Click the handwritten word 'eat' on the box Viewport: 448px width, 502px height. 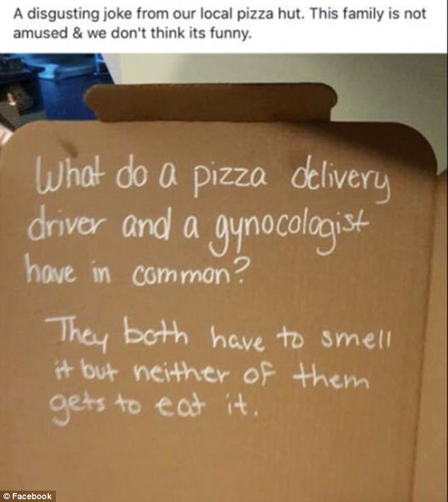(180, 406)
